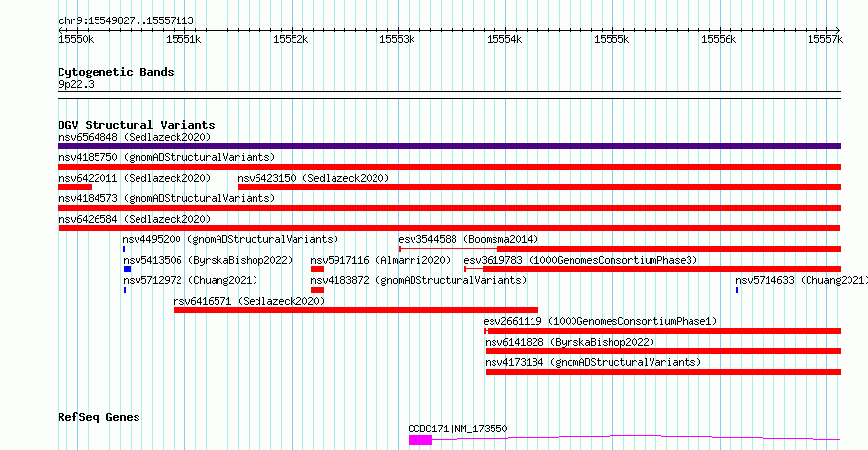Click the CCDC171|NM_173550 gene label
868x450 pixels.
pos(457,429)
